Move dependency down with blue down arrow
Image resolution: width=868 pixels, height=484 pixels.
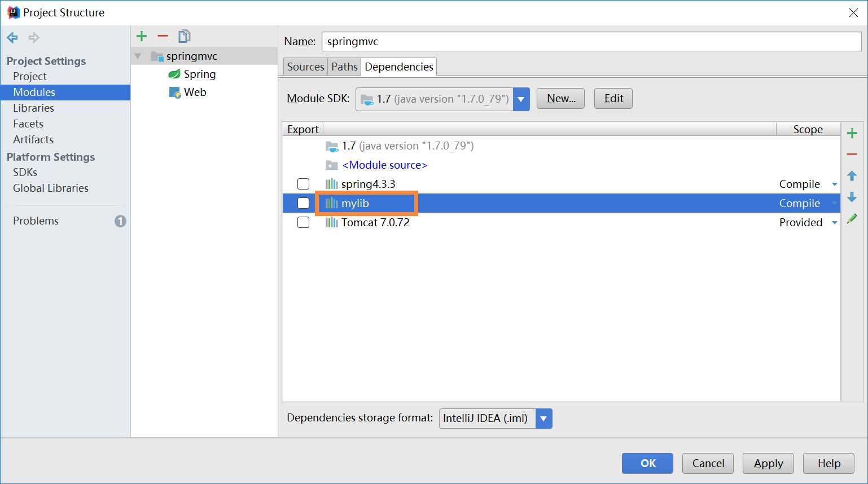click(852, 197)
